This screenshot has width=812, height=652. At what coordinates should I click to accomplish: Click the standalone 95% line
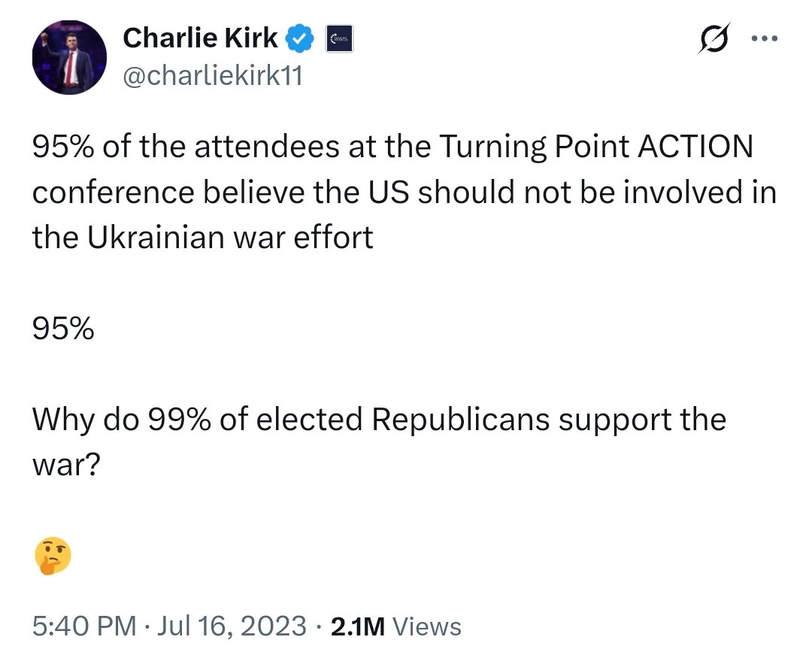coord(63,329)
